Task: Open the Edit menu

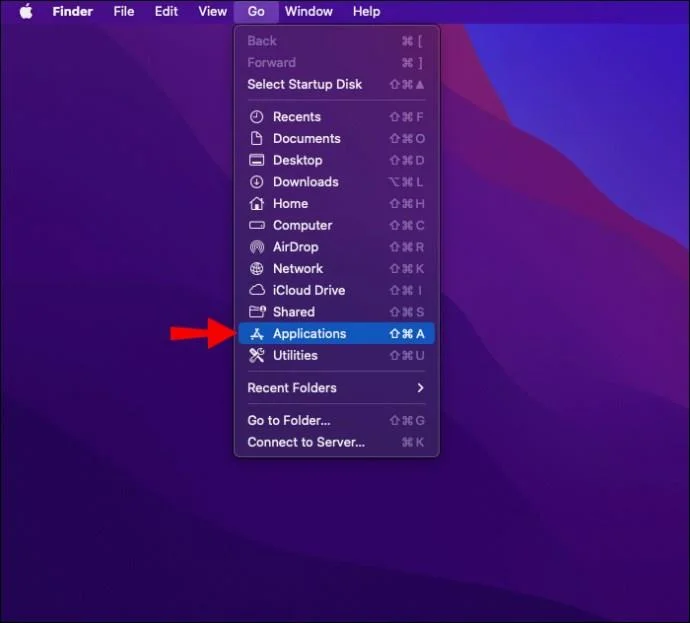Action: (x=166, y=11)
